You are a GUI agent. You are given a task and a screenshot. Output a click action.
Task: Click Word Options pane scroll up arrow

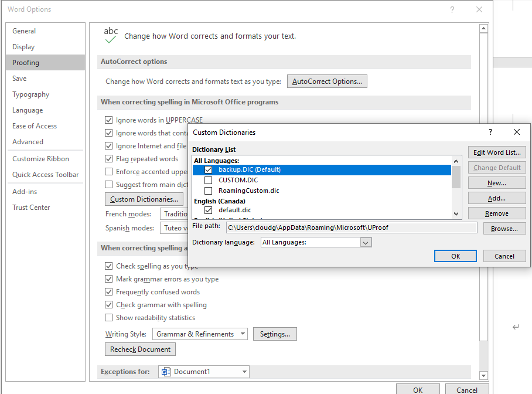[483, 29]
